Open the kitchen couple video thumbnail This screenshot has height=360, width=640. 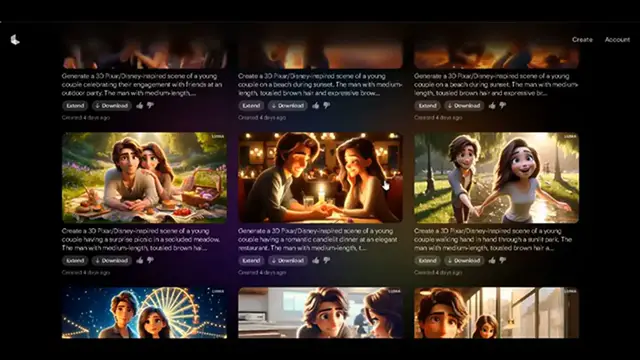[x=320, y=313]
